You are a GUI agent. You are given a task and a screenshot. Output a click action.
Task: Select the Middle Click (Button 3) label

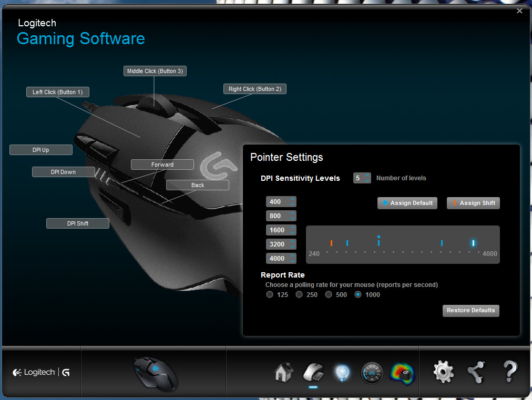pyautogui.click(x=155, y=71)
